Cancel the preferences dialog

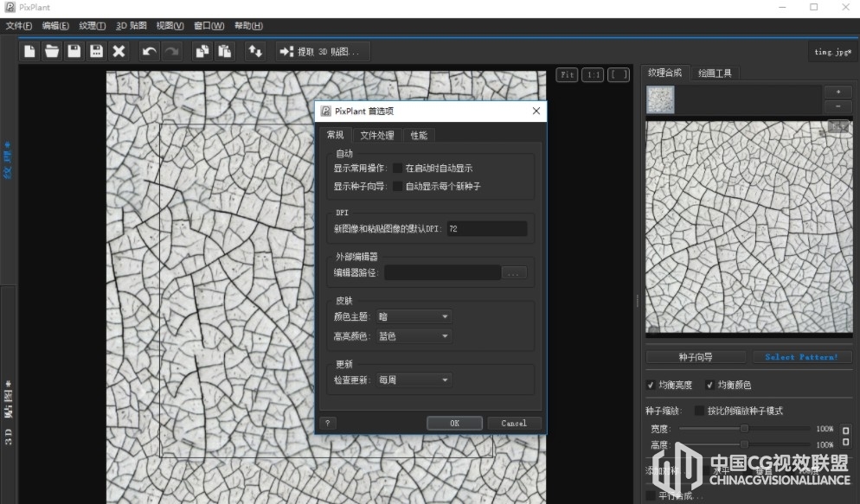pyautogui.click(x=514, y=423)
